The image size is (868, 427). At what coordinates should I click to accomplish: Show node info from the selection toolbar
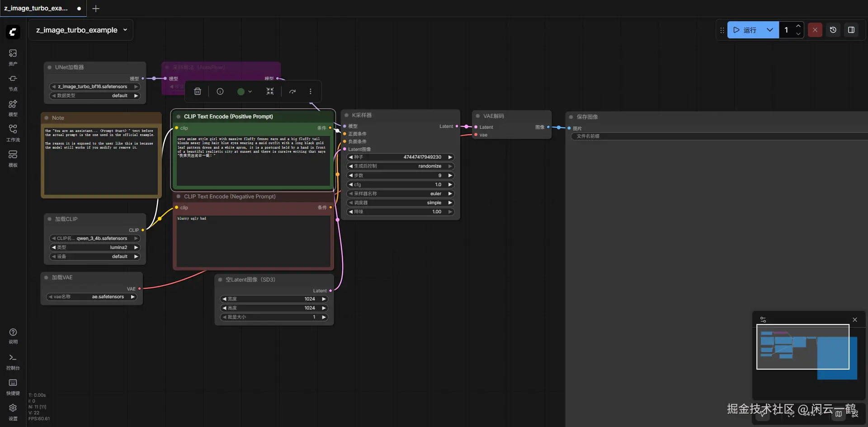tap(220, 91)
